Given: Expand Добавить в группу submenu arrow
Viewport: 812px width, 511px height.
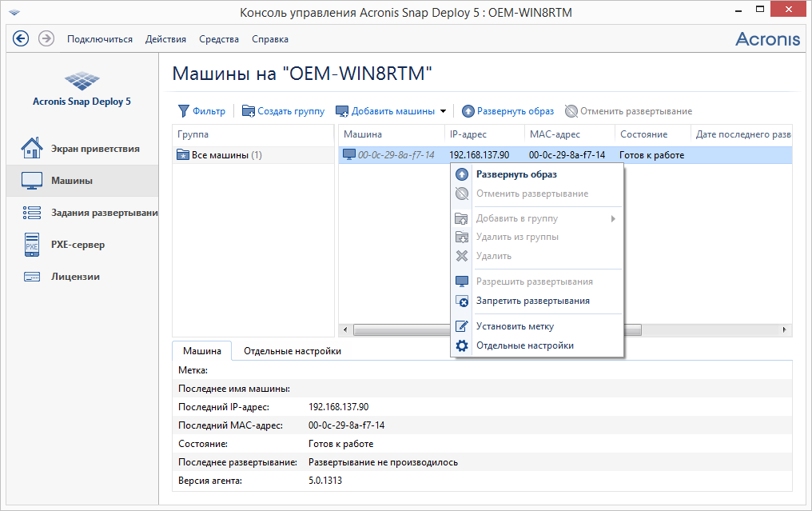Looking at the screenshot, I should [x=613, y=218].
